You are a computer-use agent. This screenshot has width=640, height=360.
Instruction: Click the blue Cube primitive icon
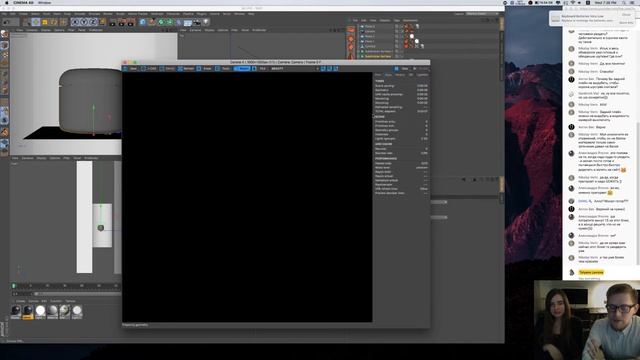click(142, 22)
